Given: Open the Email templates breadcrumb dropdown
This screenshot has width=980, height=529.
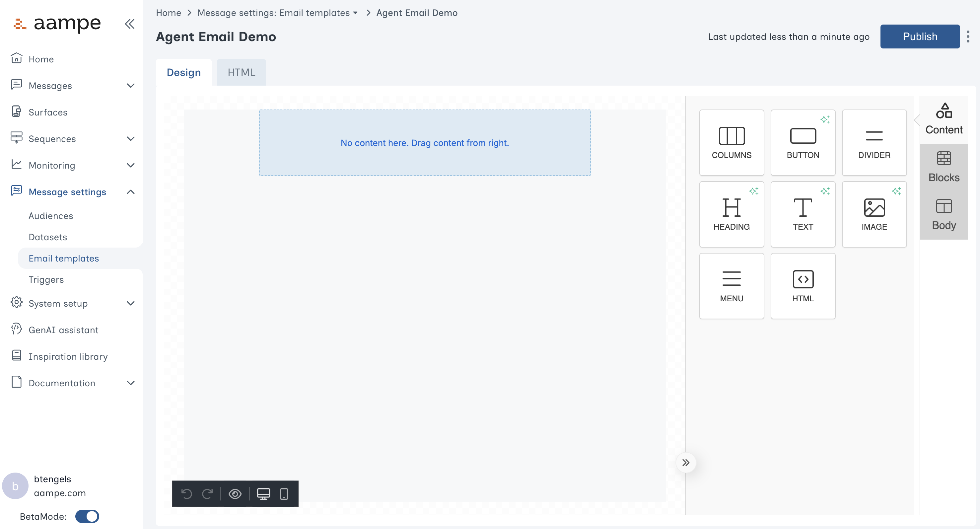Looking at the screenshot, I should coord(355,13).
